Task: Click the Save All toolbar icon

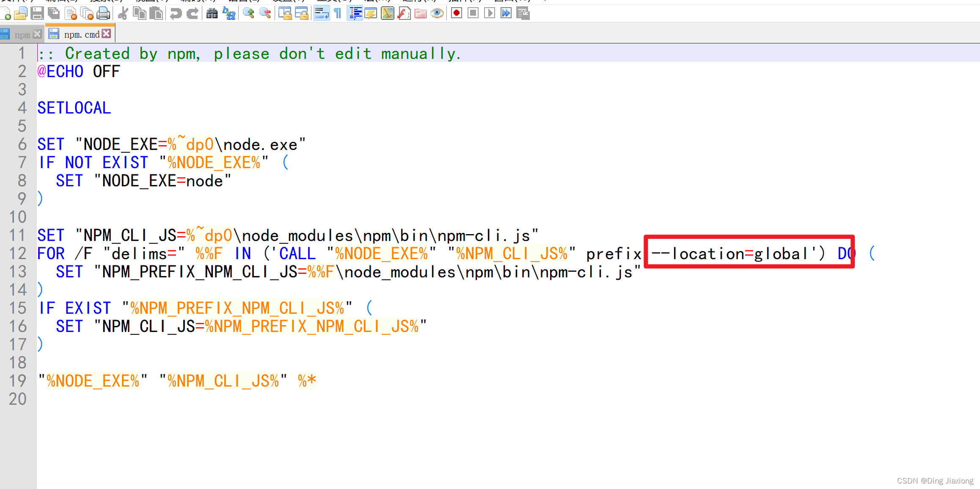Action: pyautogui.click(x=54, y=14)
